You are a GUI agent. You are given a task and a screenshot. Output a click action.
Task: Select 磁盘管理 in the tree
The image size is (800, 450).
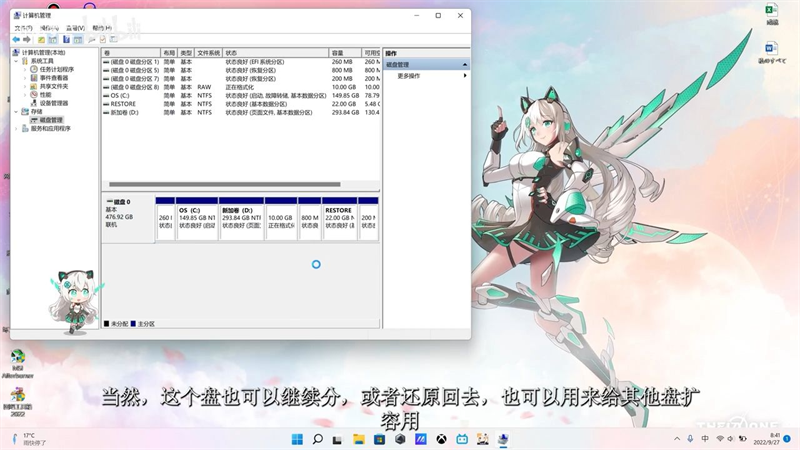[x=51, y=120]
